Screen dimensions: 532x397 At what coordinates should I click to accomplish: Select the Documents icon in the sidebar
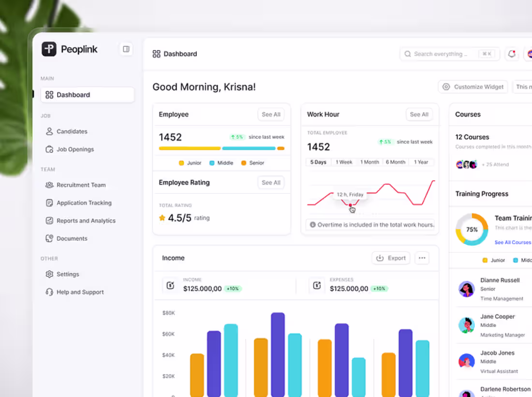[x=49, y=238]
